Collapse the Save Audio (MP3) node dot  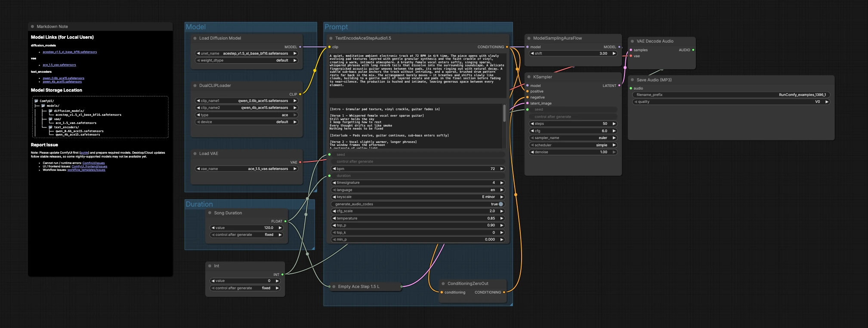click(x=632, y=80)
